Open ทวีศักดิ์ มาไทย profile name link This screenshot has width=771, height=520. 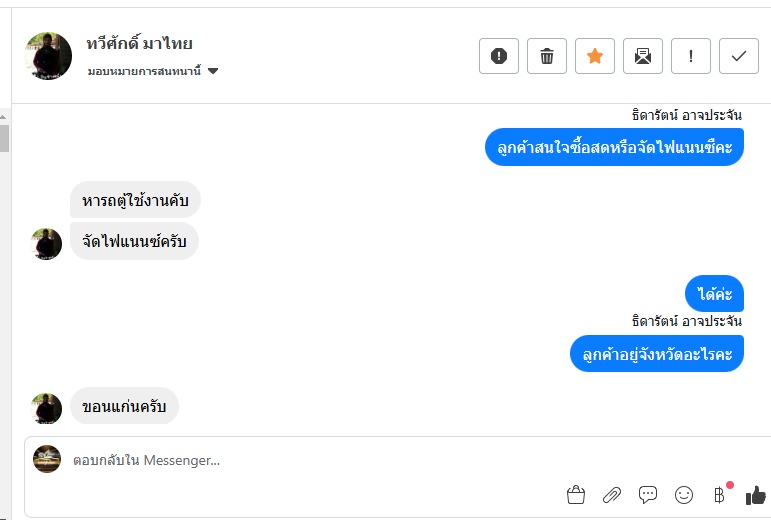click(x=139, y=44)
